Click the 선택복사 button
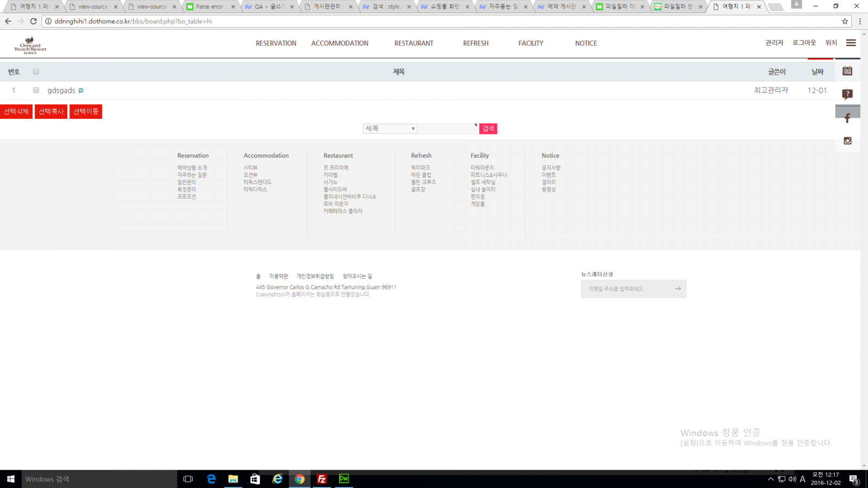Screen dimensions: 868x488 click(51, 111)
